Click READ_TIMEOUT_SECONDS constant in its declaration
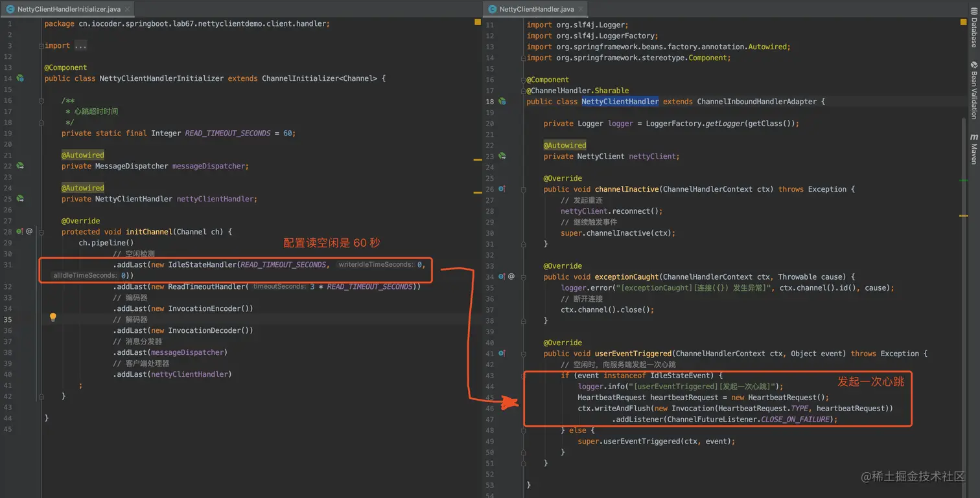 click(x=227, y=133)
